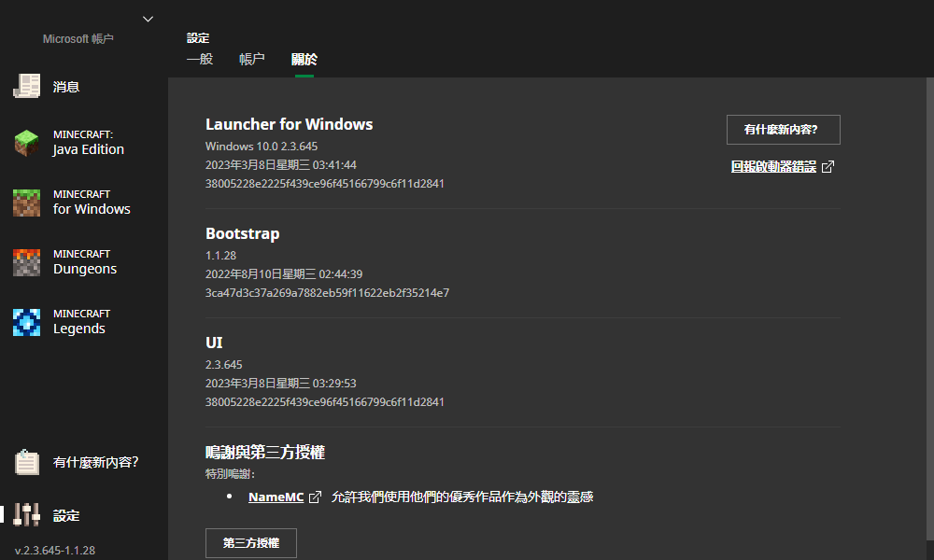Click the 特別鳴謝: label

pos(231,474)
